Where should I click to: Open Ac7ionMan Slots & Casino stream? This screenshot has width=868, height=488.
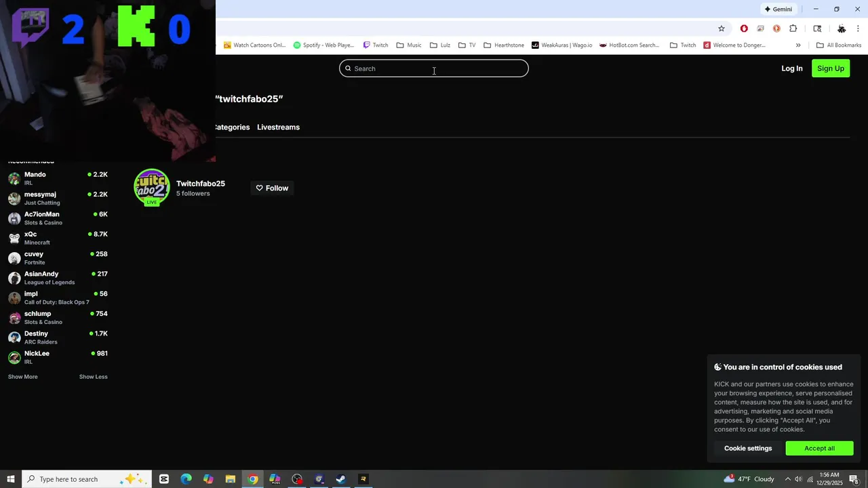tap(58, 218)
